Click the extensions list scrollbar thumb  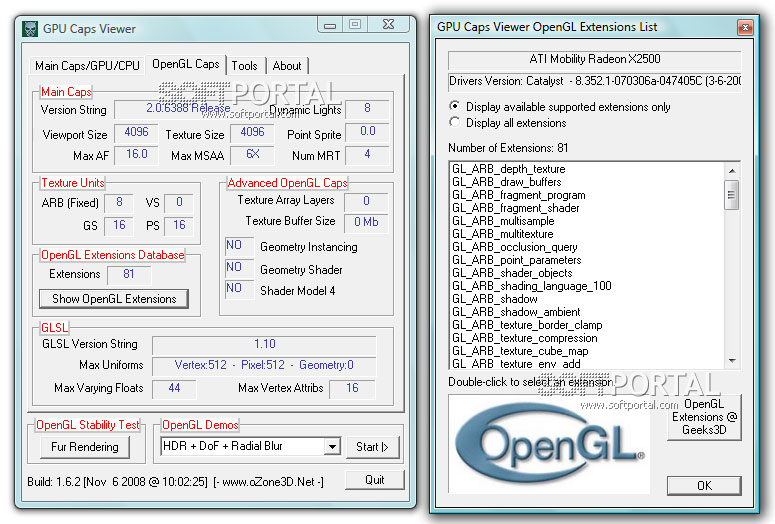click(732, 195)
